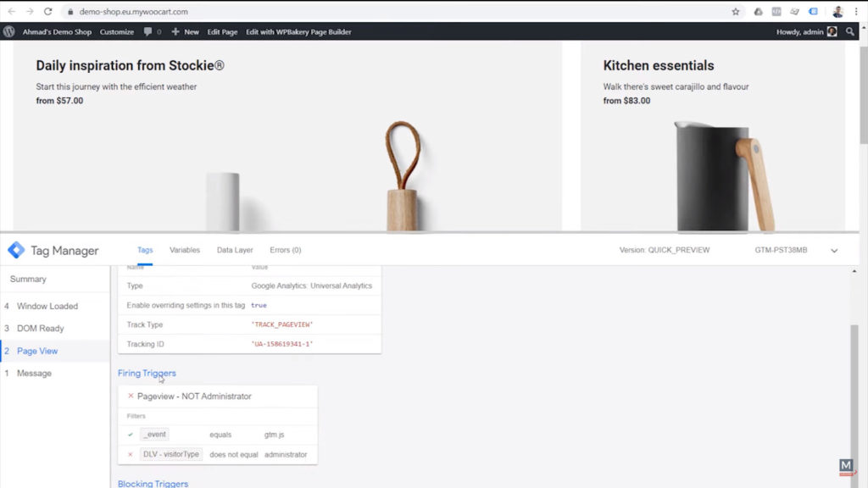
Task: Click the Firing Triggers link
Action: pos(147,373)
